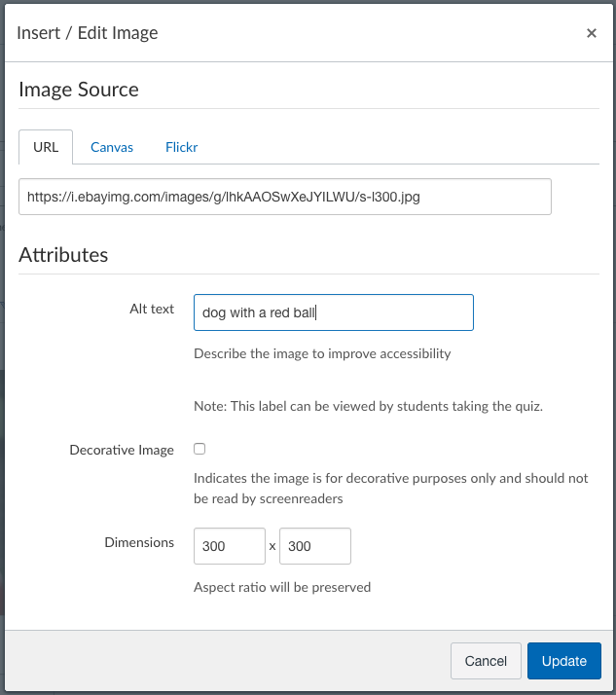Click the "Decorative Image" label text
This screenshot has width=616, height=695.
coord(122,451)
